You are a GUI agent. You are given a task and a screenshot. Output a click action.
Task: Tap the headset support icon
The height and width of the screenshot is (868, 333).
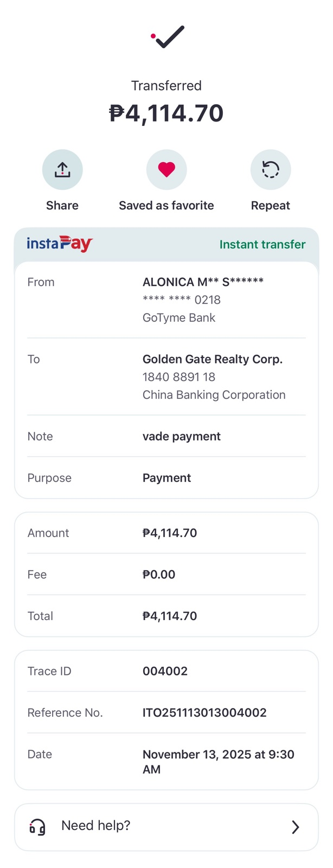click(37, 827)
